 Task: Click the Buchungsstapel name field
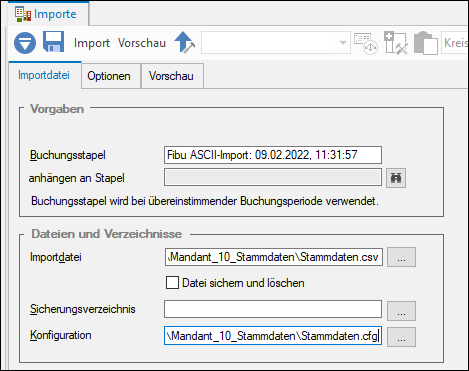click(273, 155)
